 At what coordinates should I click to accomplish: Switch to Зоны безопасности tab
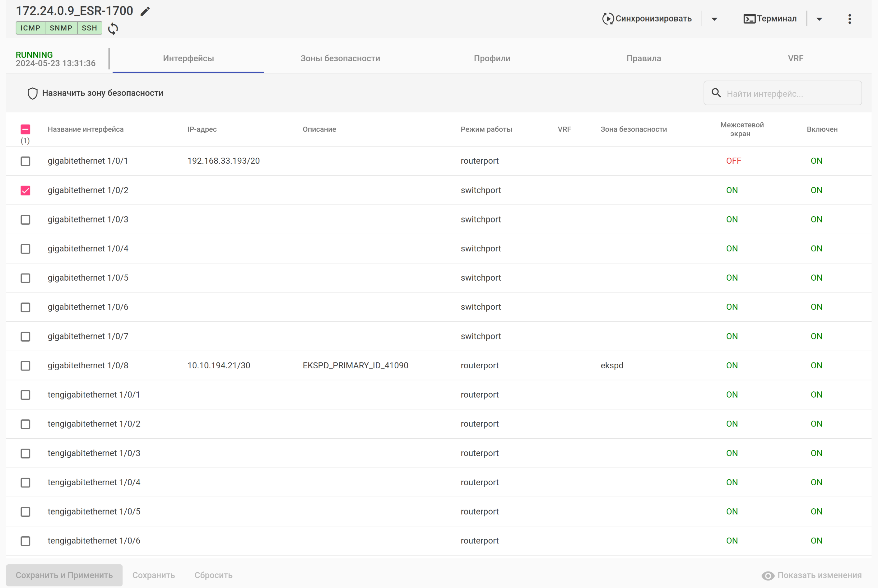coord(340,58)
